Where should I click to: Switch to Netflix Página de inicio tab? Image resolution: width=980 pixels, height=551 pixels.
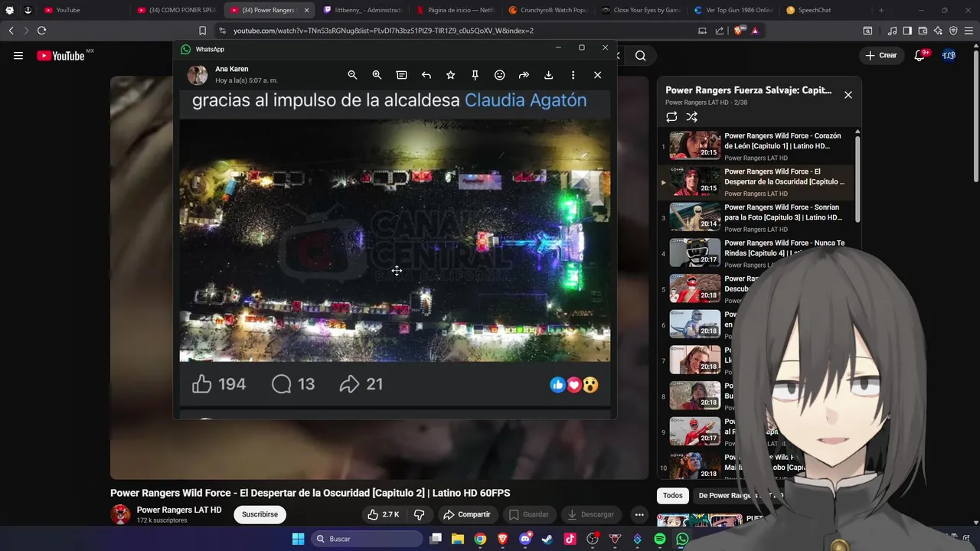click(x=456, y=10)
